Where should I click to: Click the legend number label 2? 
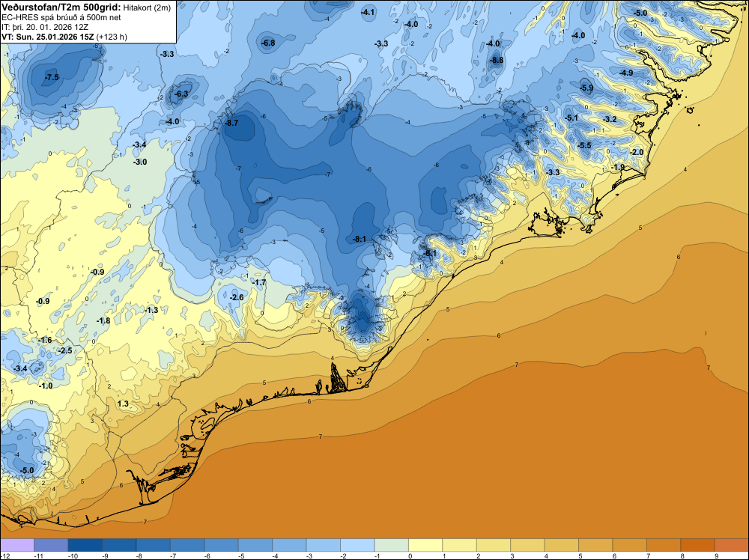pyautogui.click(x=478, y=556)
